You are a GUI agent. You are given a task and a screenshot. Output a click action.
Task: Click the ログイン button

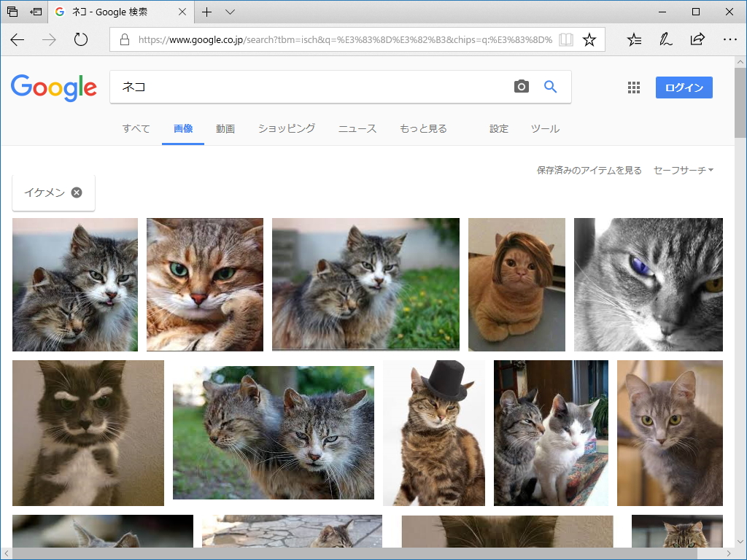click(x=684, y=87)
